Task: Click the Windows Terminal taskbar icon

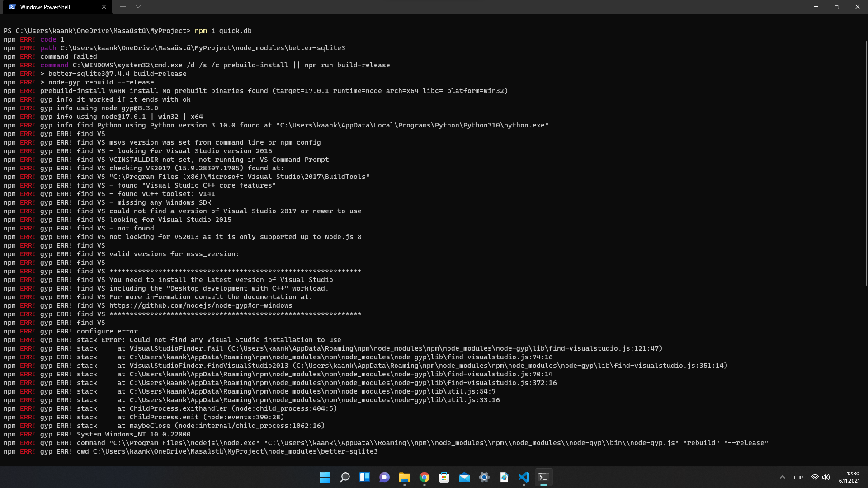Action: [543, 477]
